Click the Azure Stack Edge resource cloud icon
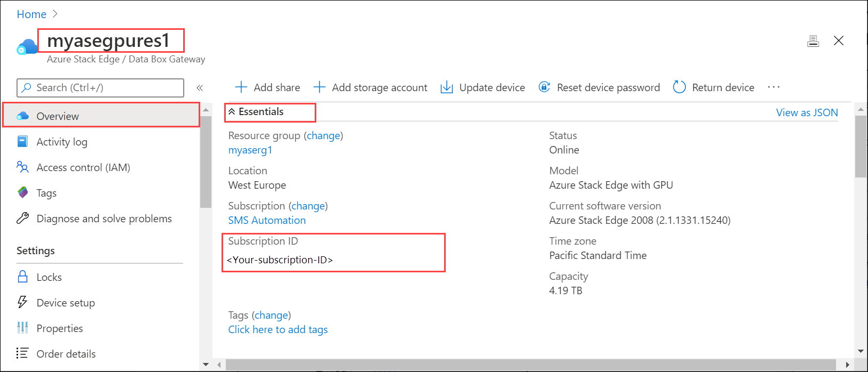Image resolution: width=868 pixels, height=372 pixels. pyautogui.click(x=27, y=47)
